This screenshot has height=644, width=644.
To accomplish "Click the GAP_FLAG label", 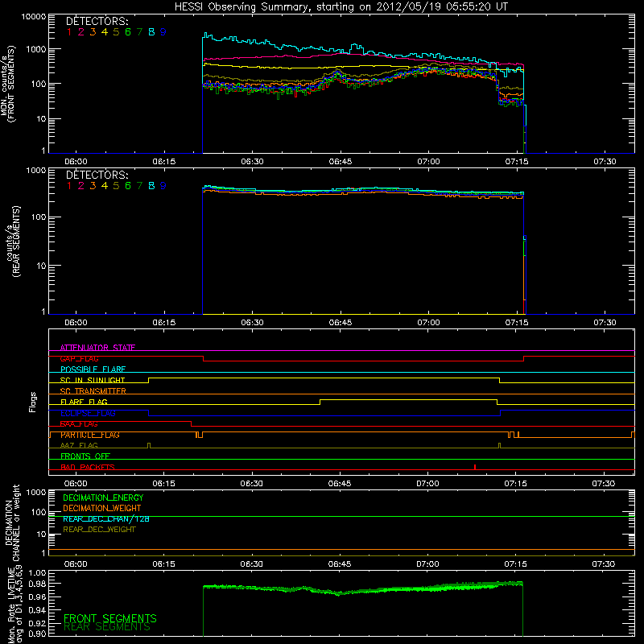I will pos(79,358).
